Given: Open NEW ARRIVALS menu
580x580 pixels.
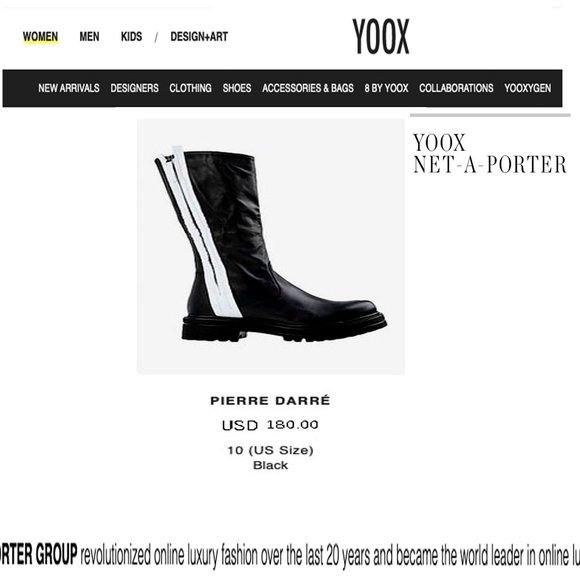Looking at the screenshot, I should point(69,88).
